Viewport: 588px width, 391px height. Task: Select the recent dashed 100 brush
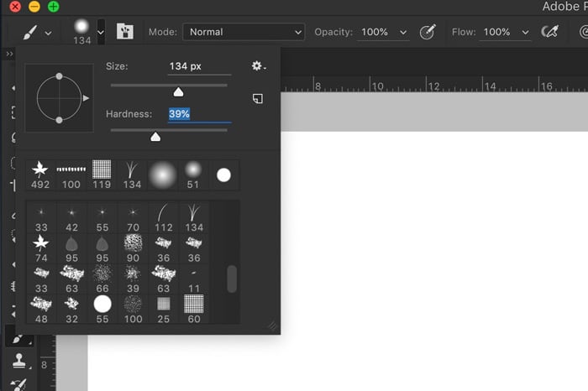coord(71,175)
